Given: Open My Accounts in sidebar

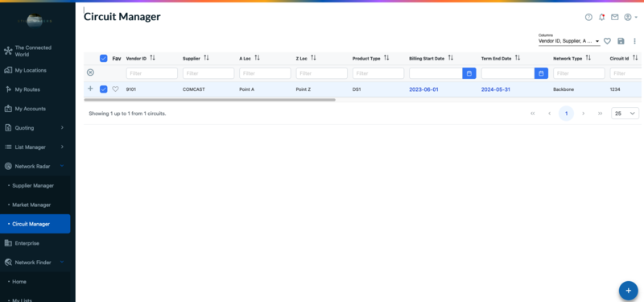Looking at the screenshot, I should point(35,109).
